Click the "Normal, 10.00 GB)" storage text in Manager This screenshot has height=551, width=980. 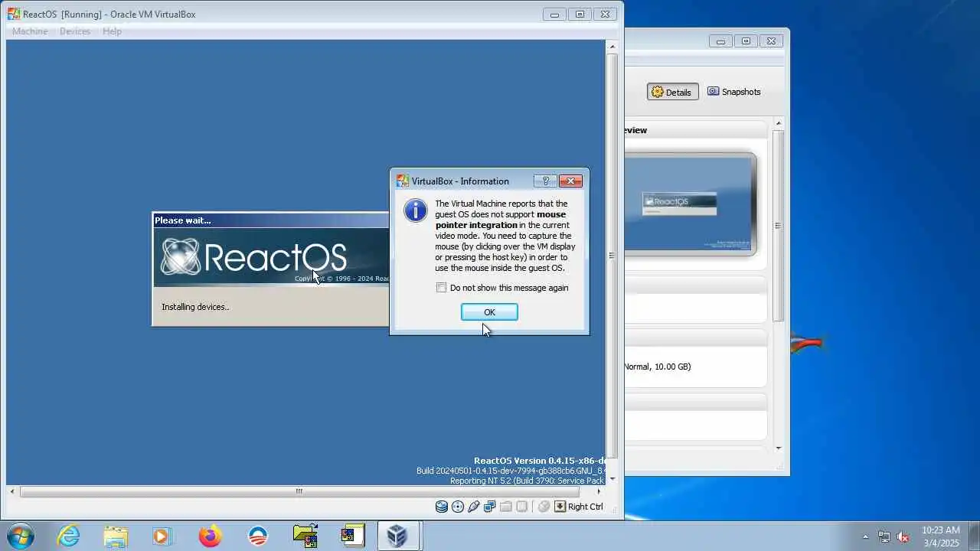[x=657, y=367]
